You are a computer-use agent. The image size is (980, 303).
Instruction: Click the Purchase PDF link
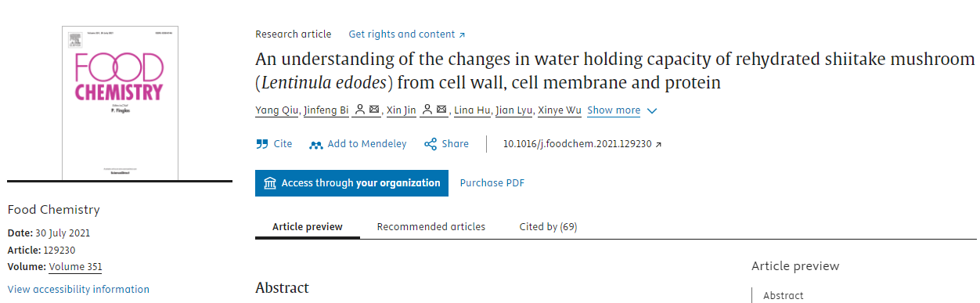coord(492,183)
